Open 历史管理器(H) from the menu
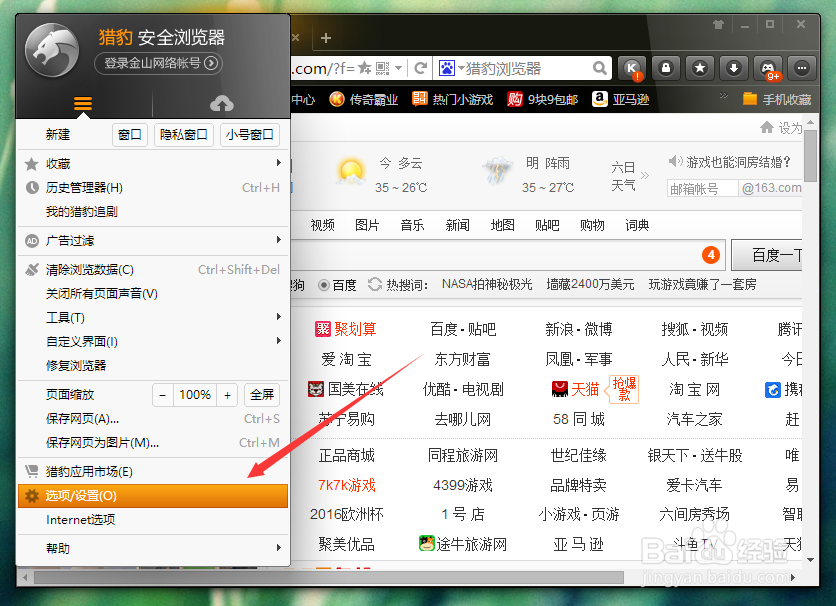The image size is (836, 606). (153, 188)
